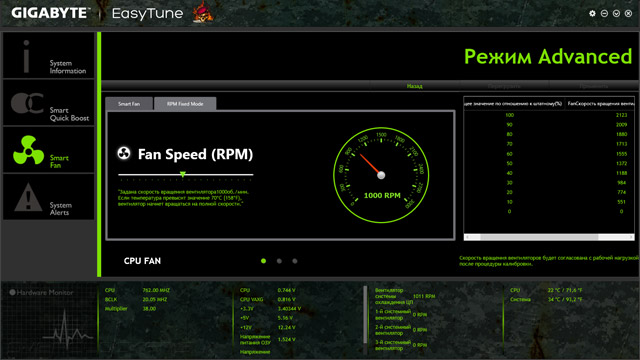Click the Fan speed column header
This screenshot has height=360, width=640.
pyautogui.click(x=600, y=104)
